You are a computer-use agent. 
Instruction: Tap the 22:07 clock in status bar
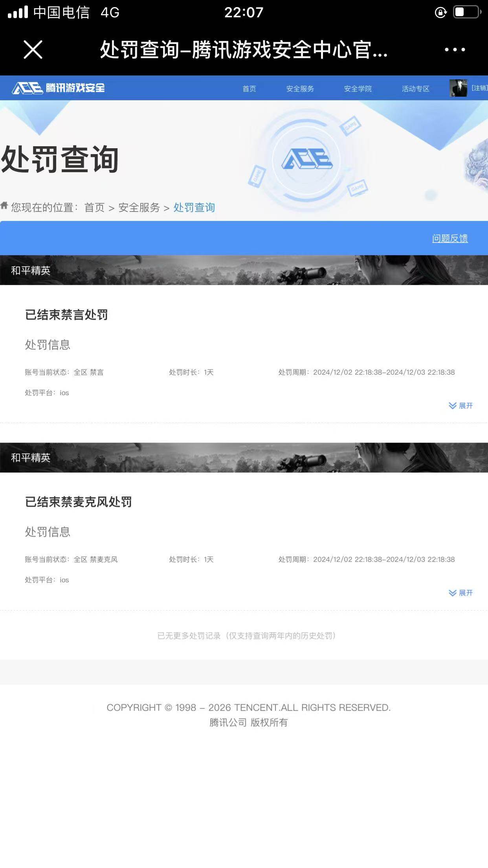click(244, 13)
